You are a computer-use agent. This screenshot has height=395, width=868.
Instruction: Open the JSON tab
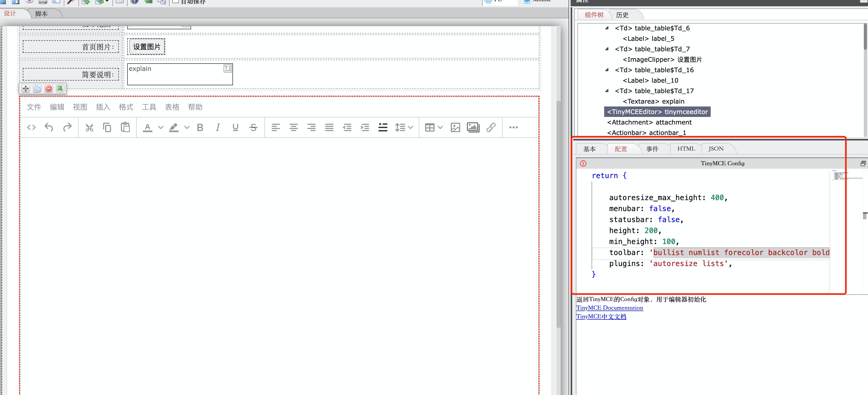[x=716, y=149]
